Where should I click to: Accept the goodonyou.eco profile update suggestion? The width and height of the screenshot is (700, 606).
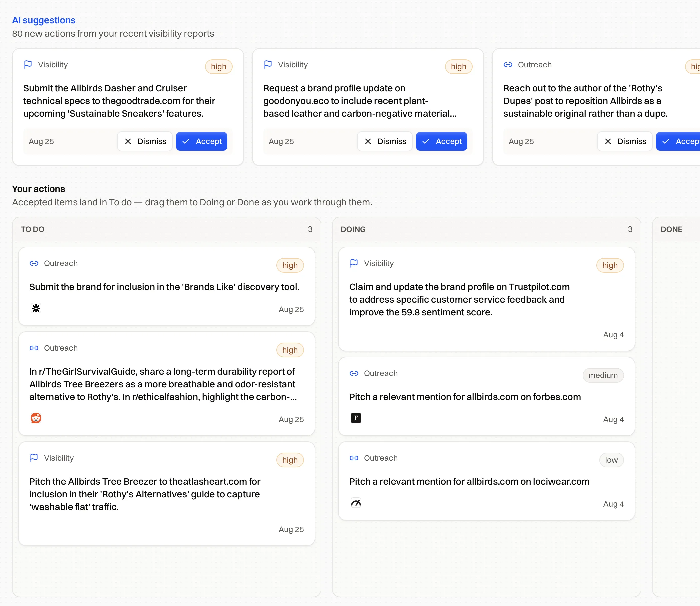(442, 141)
